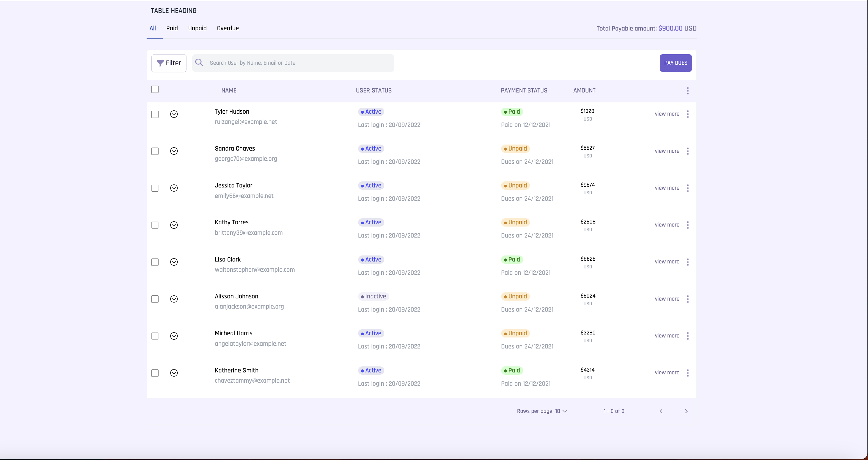Image resolution: width=868 pixels, height=460 pixels.
Task: Click view more for Jessica Taylor
Action: [667, 188]
